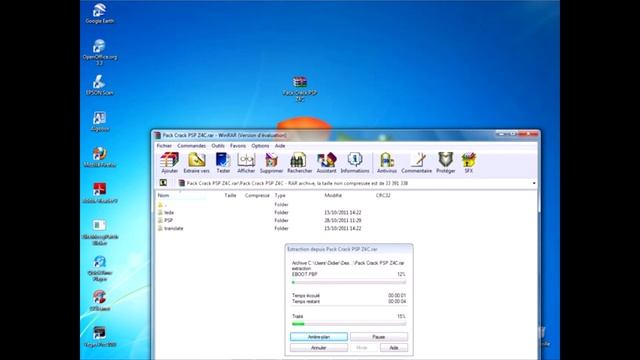This screenshot has width=640, height=360.
Task: Select the OpenOffice.org desktop icon
Action: point(99,52)
